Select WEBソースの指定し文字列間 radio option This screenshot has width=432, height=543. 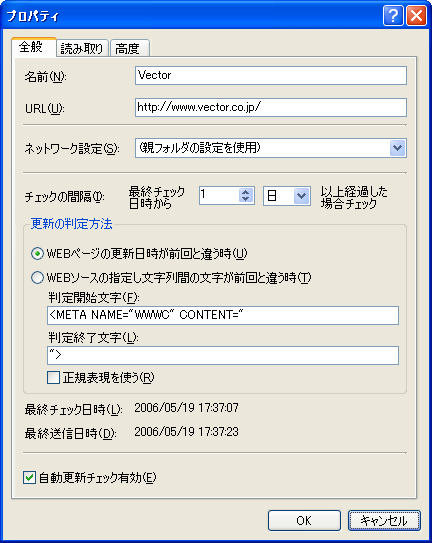(x=37, y=278)
